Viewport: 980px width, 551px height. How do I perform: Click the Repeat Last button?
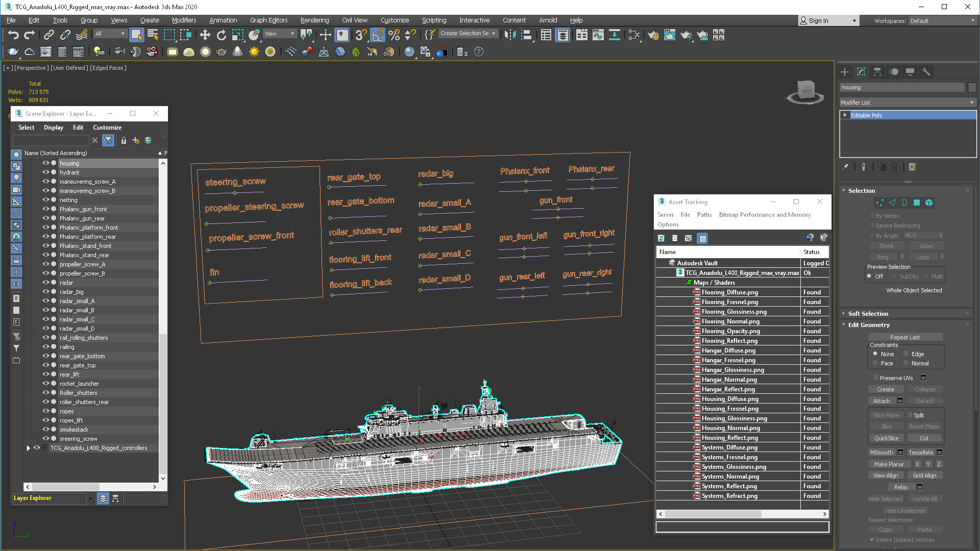(905, 337)
